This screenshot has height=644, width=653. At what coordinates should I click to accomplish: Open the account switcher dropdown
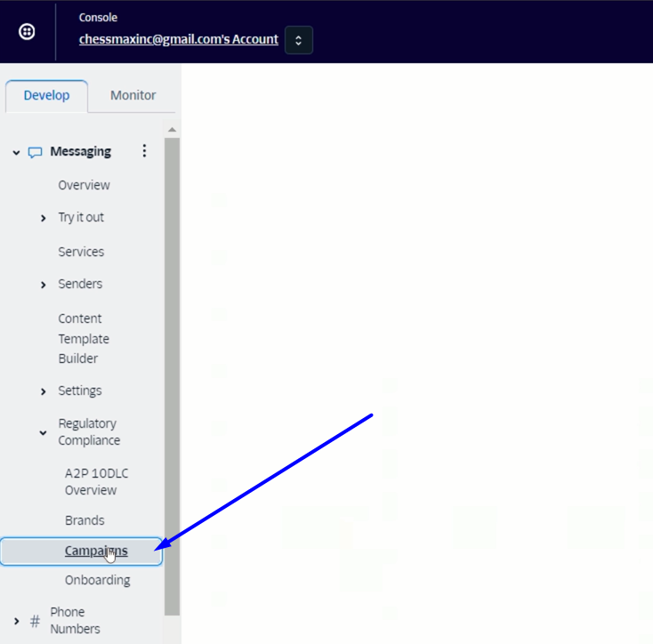coord(298,40)
